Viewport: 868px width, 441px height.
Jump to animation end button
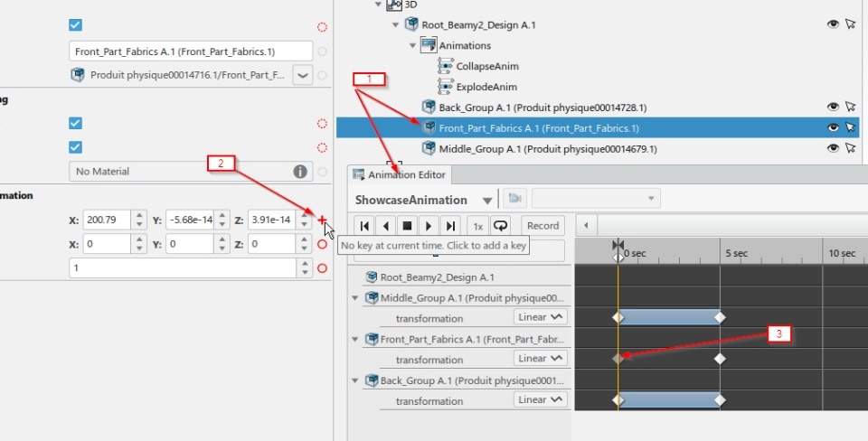tap(450, 226)
